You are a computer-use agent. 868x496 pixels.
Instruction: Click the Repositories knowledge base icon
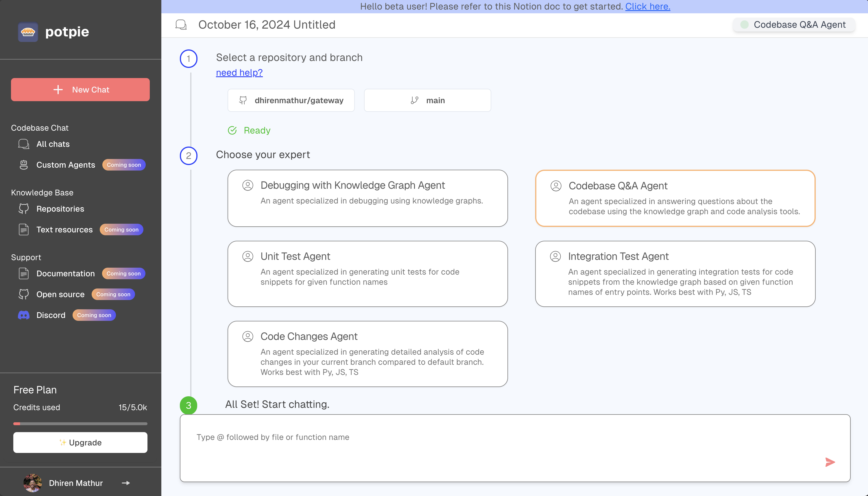24,208
